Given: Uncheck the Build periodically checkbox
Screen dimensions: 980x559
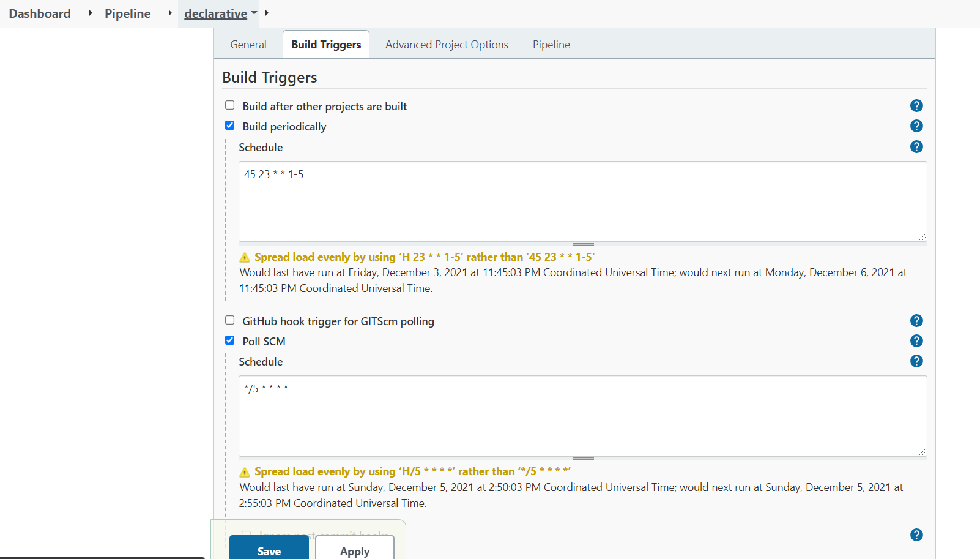Looking at the screenshot, I should pos(230,126).
